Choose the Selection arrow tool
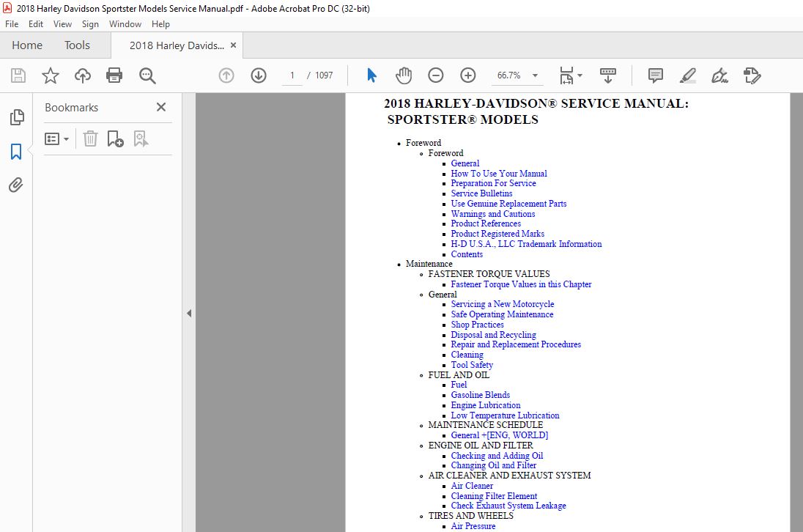 (371, 75)
